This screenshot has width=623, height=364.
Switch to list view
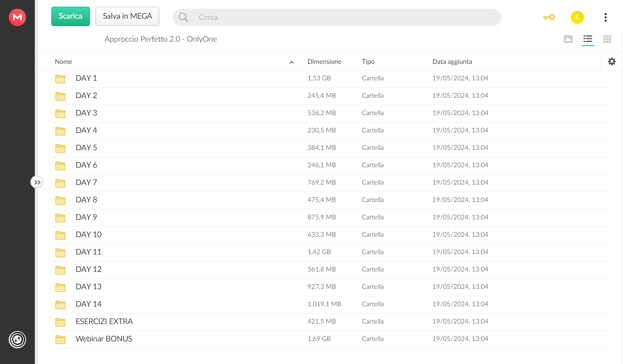[587, 39]
